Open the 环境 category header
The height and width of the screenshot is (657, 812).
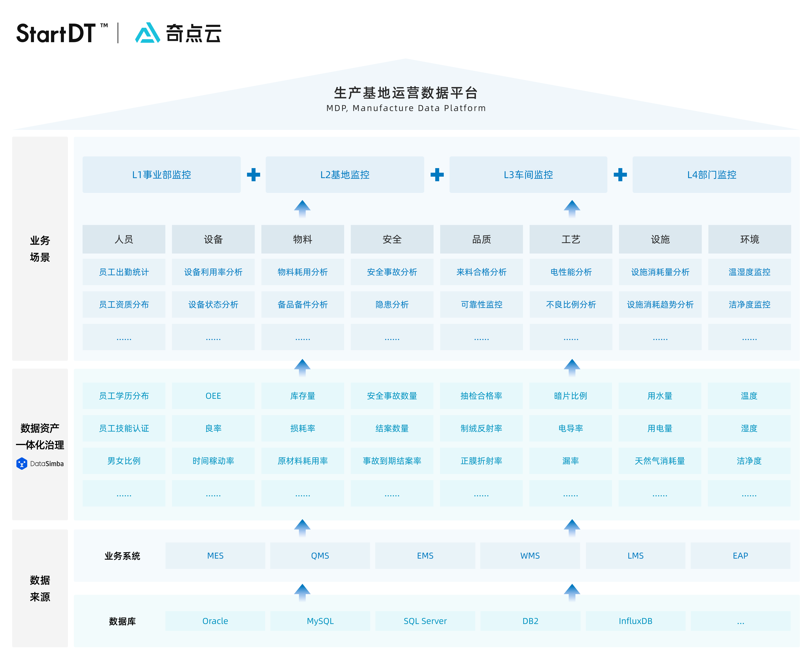click(750, 239)
